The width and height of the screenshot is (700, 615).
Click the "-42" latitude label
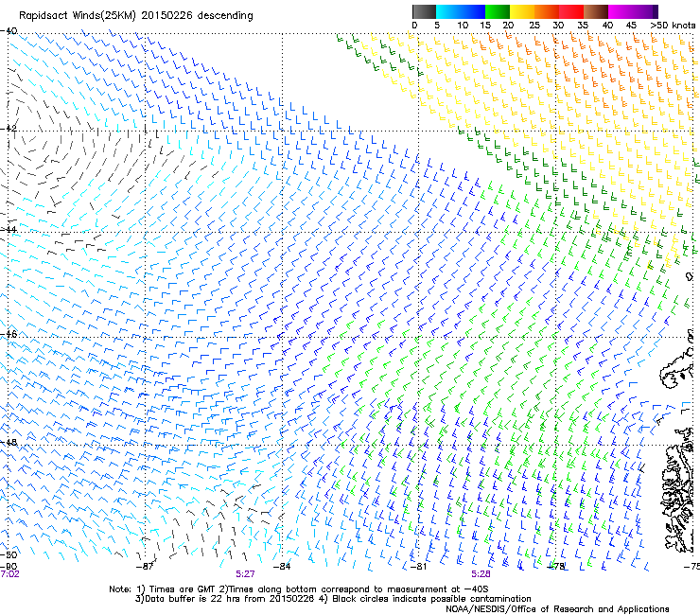(9, 128)
